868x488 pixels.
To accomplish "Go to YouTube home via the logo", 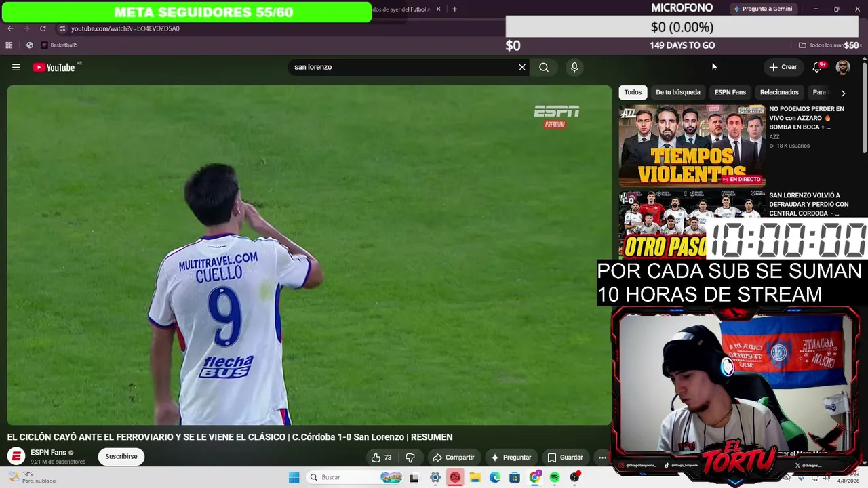I will pos(54,67).
